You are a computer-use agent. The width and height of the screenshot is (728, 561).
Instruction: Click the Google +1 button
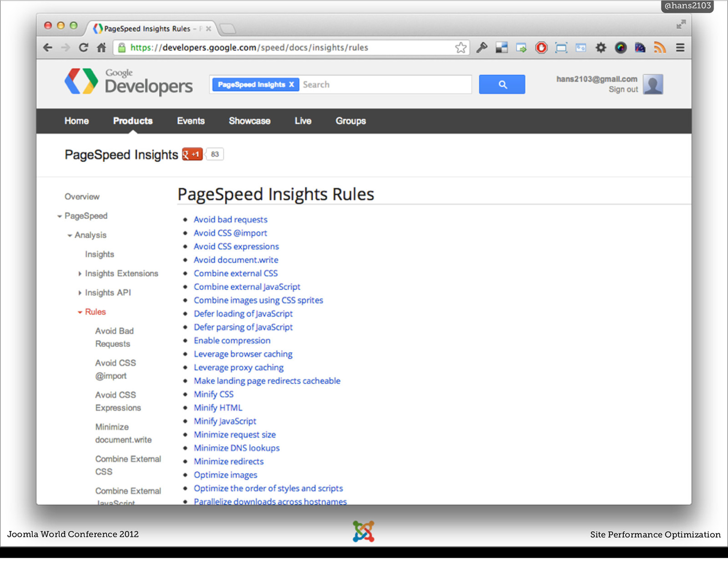coord(192,154)
